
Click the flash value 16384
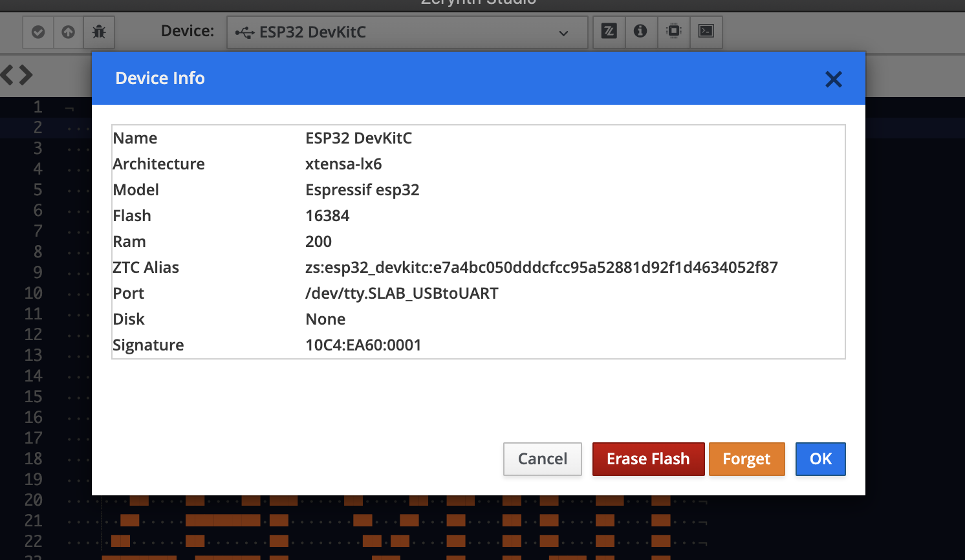327,216
